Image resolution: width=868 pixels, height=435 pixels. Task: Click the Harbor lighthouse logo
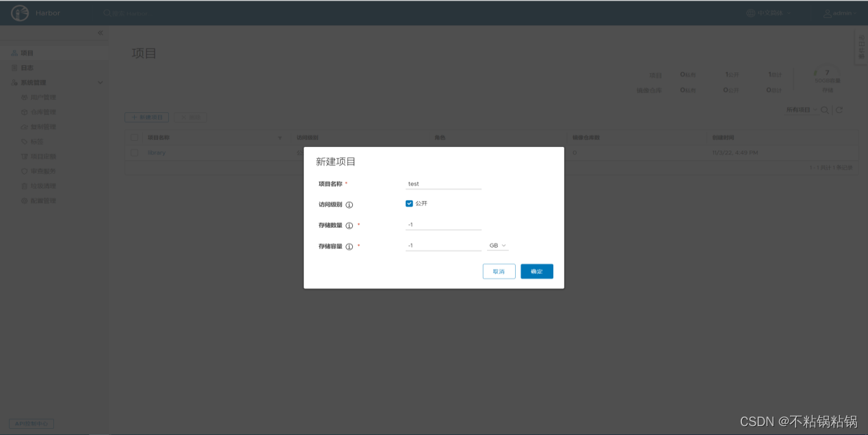20,13
